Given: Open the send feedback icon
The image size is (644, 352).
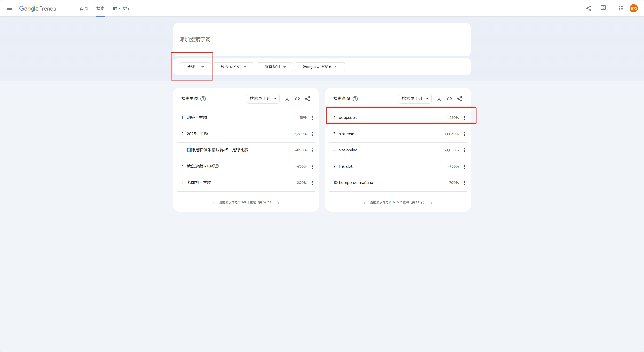Looking at the screenshot, I should pos(603,8).
